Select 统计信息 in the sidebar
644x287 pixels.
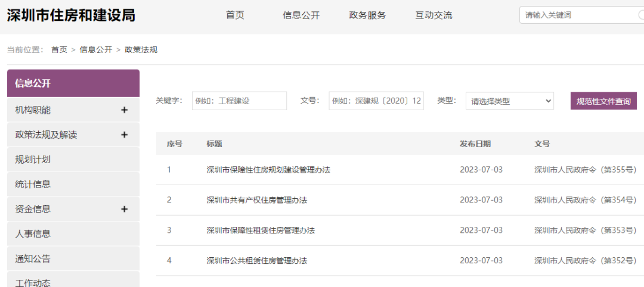click(73, 184)
